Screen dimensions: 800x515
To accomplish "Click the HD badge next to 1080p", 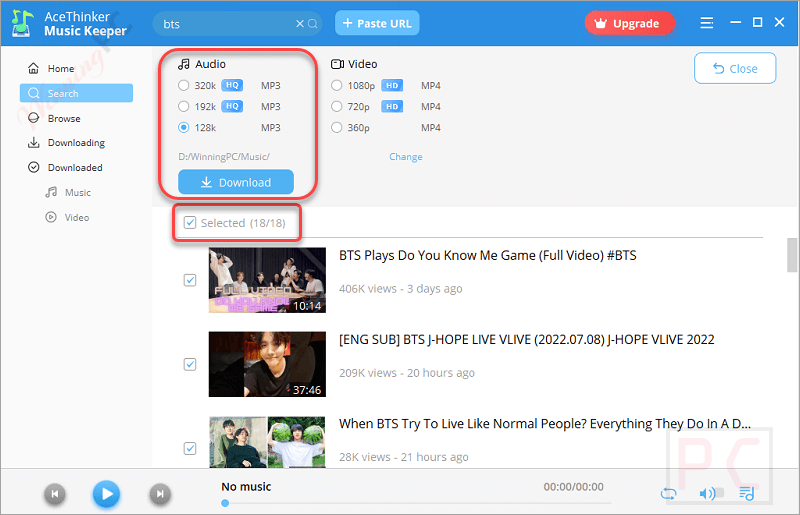I will [x=392, y=85].
